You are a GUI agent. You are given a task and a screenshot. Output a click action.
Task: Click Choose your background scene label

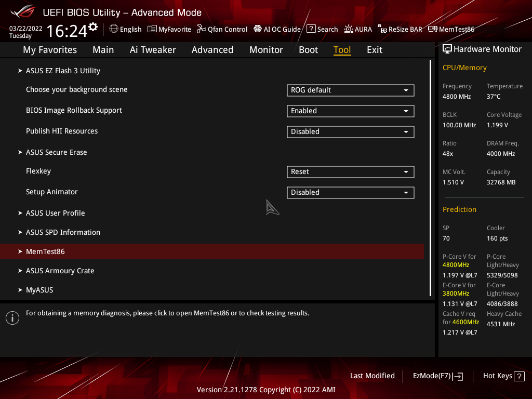(x=77, y=89)
